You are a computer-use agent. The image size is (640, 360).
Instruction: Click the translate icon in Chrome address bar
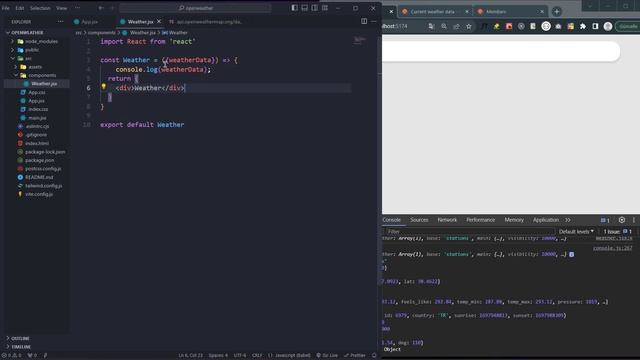tap(431, 27)
